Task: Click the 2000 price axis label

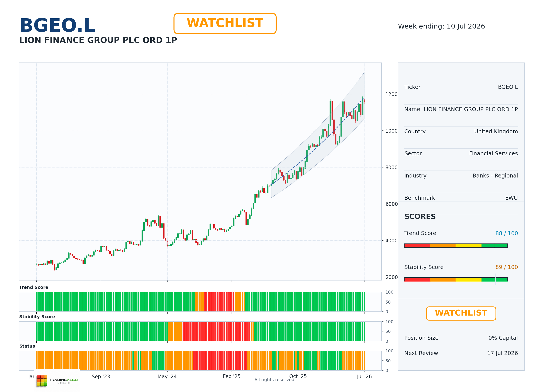Action: (x=391, y=277)
